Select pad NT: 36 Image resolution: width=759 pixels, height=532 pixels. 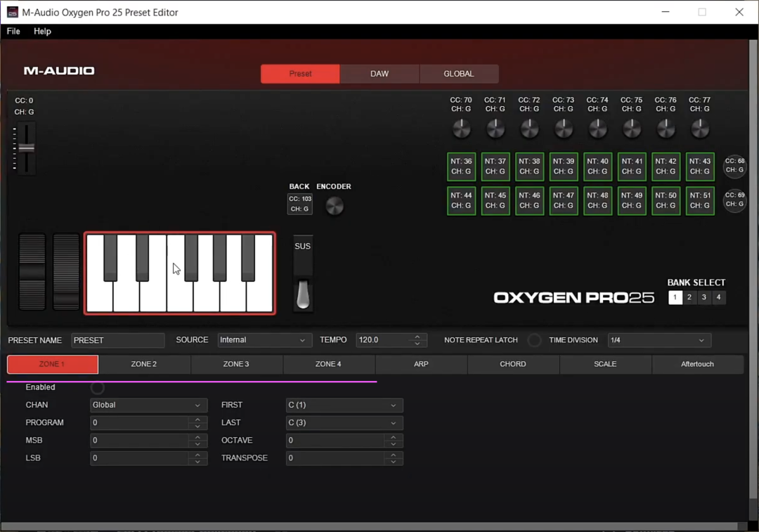pyautogui.click(x=461, y=167)
